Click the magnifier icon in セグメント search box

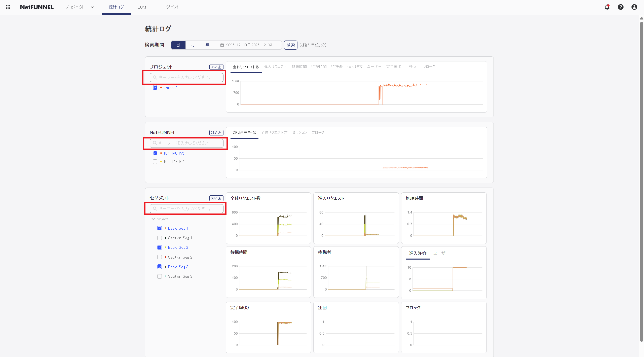(155, 208)
